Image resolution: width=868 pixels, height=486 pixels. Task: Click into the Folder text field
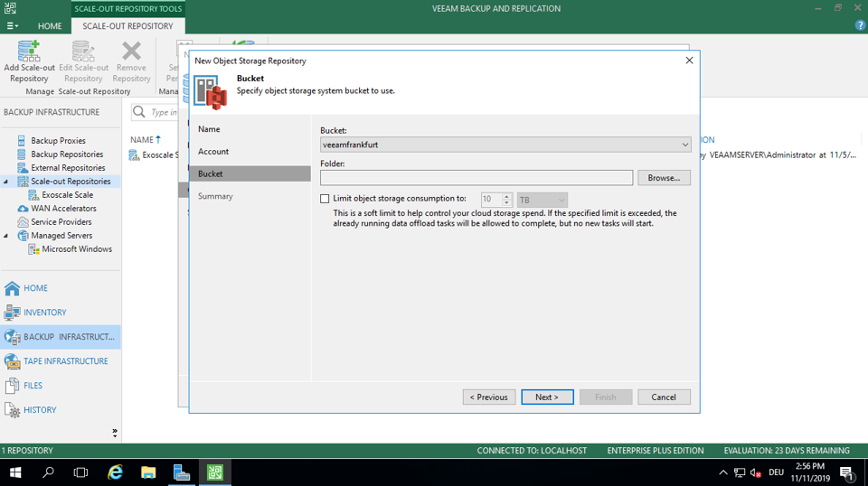(x=476, y=178)
